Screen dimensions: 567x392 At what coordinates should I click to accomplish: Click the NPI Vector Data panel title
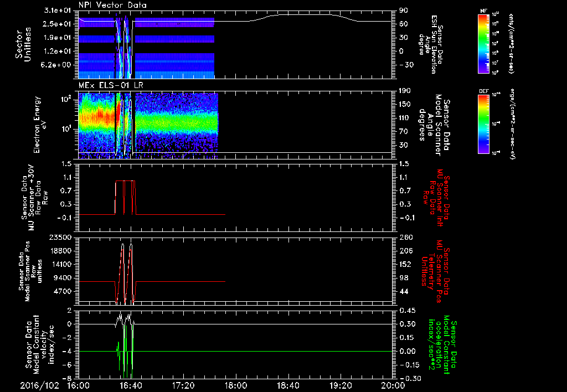coord(113,5)
